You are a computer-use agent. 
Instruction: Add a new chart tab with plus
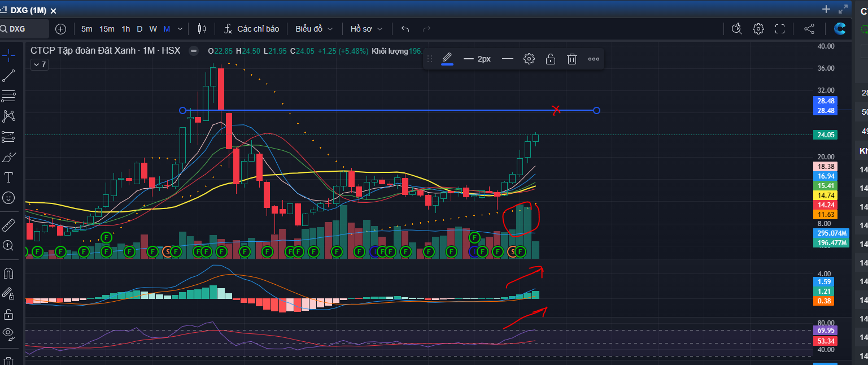pos(826,9)
